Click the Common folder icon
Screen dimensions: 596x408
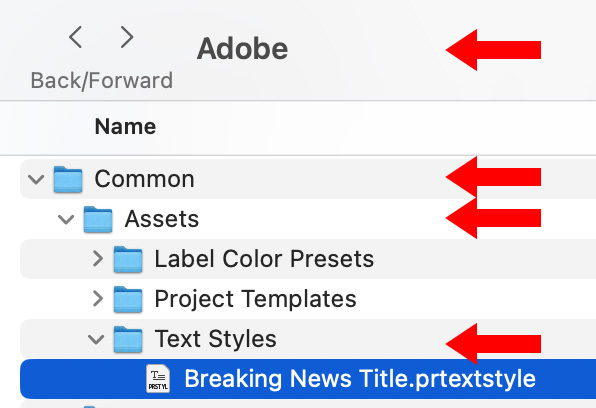point(68,179)
